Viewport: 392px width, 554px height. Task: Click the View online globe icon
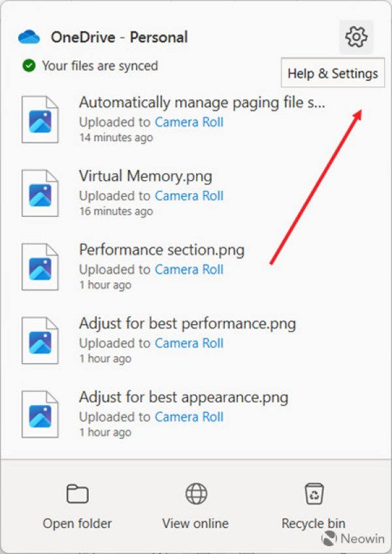point(196,494)
